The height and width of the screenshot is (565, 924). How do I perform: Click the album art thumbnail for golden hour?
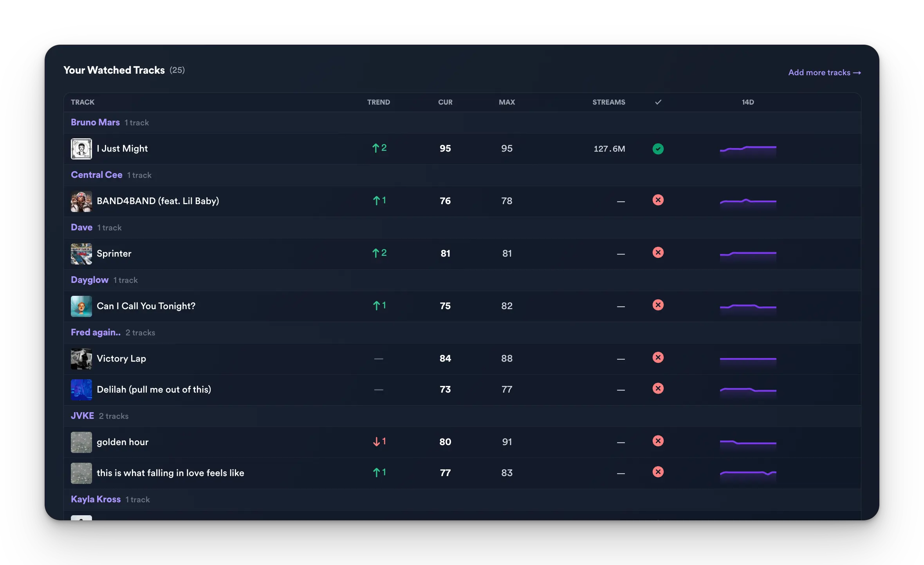pyautogui.click(x=81, y=442)
